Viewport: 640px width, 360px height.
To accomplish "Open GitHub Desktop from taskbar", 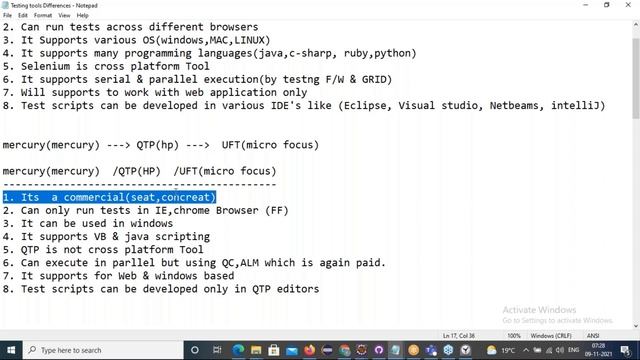I will [379, 350].
